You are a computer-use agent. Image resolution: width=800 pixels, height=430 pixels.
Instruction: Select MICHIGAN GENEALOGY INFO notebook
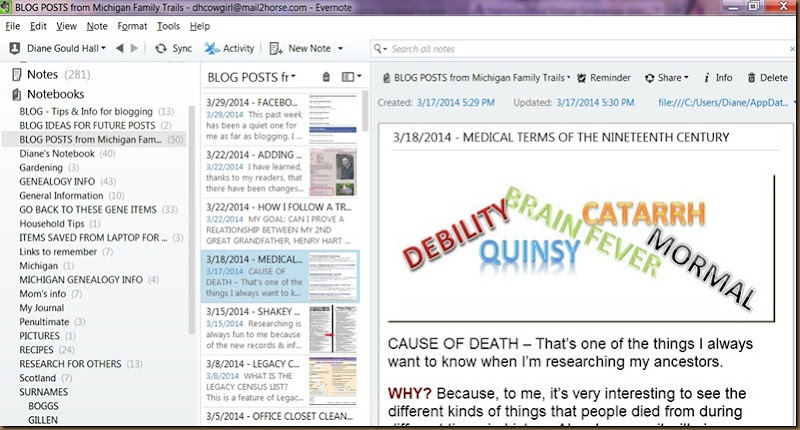[89, 280]
